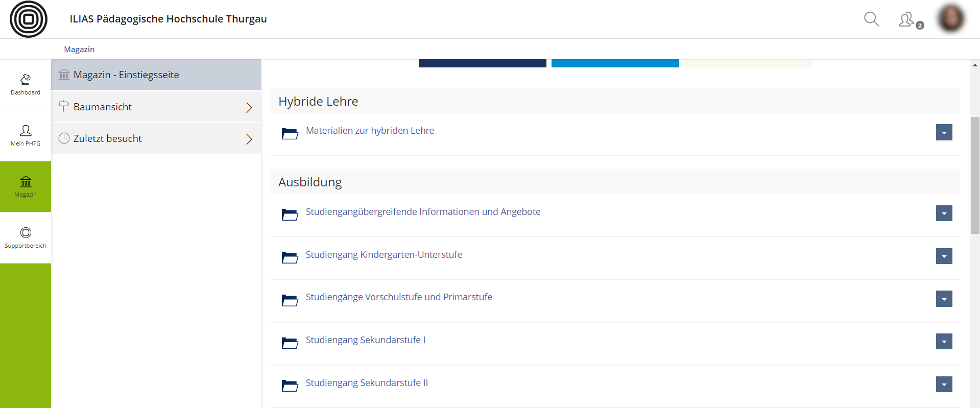Go to Dashboard in sidebar
Viewport: 980px width, 408px height.
[26, 84]
